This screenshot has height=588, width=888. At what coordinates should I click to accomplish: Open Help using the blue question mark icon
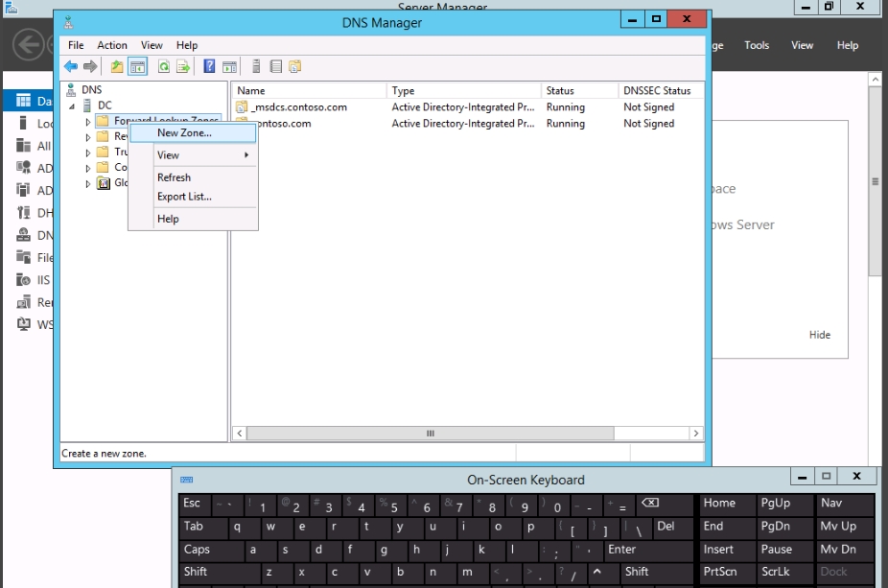pos(209,67)
